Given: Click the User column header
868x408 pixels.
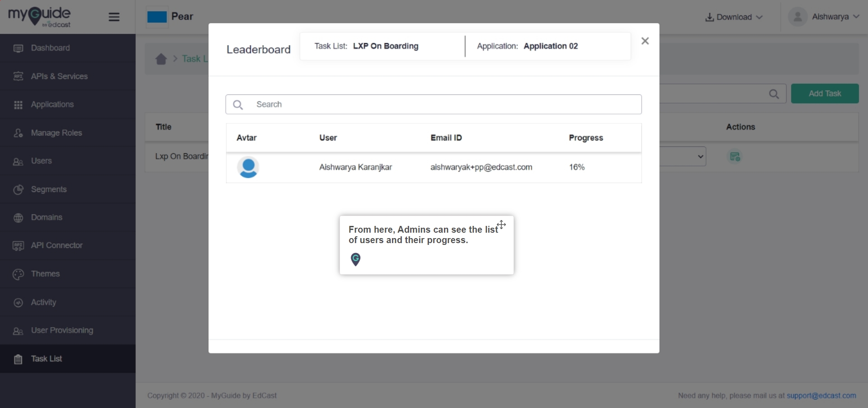Looking at the screenshot, I should [x=328, y=138].
